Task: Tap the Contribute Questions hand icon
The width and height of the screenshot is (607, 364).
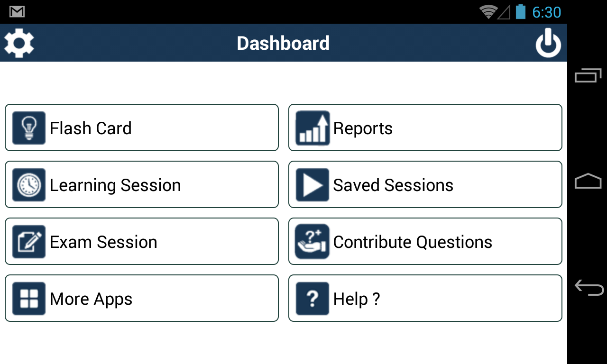Action: pyautogui.click(x=313, y=242)
